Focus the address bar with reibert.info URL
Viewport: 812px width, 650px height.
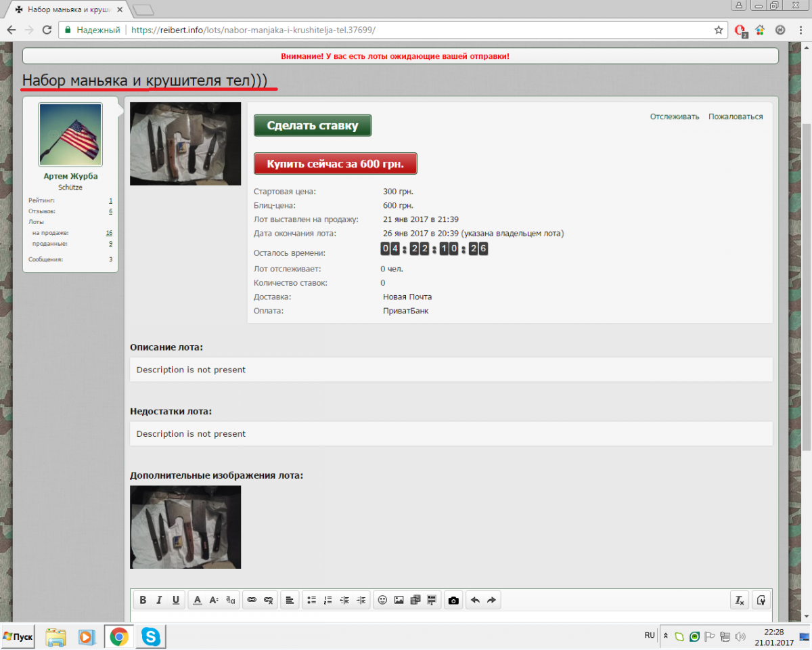[x=392, y=30]
